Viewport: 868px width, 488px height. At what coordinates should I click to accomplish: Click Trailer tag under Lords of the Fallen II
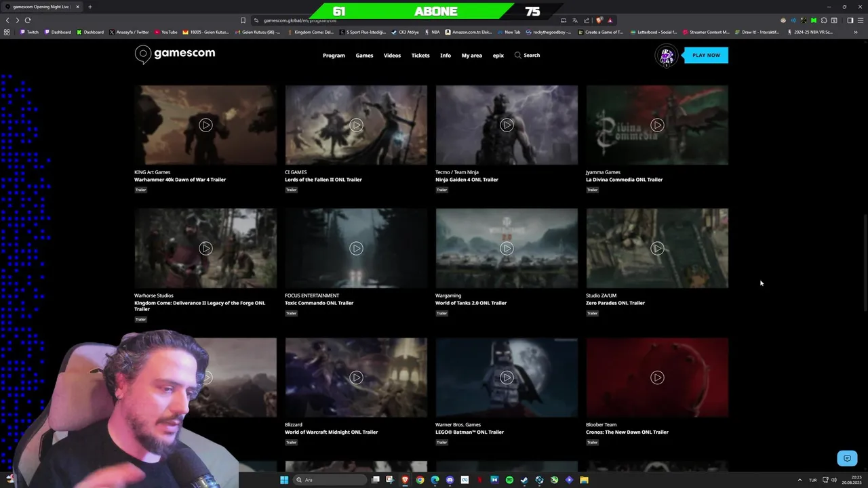291,190
